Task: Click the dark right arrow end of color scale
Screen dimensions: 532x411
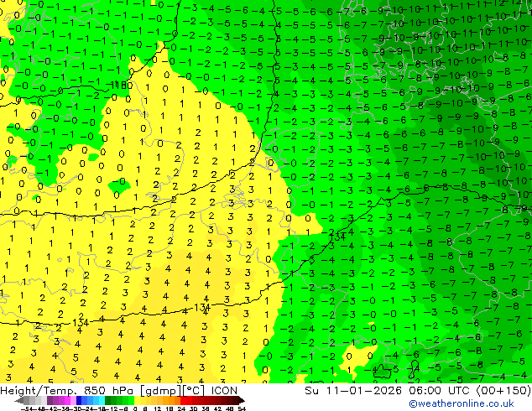Action: (x=241, y=401)
